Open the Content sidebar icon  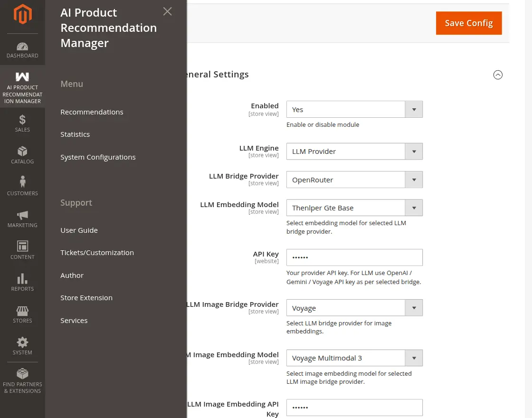[x=22, y=251]
